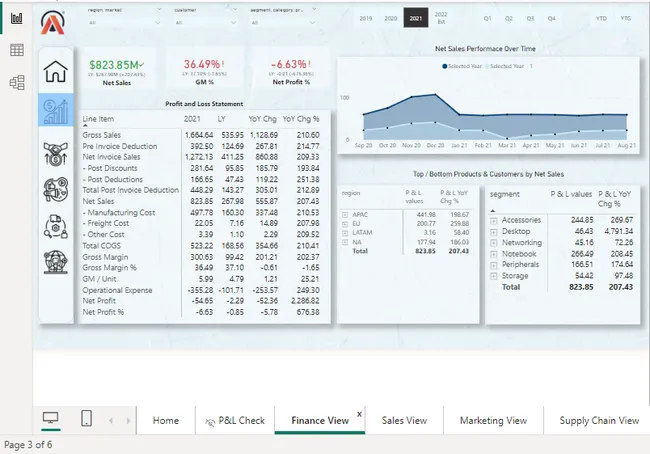This screenshot has height=454, width=650.
Task: Click the AtliQ logo icon
Action: (53, 22)
